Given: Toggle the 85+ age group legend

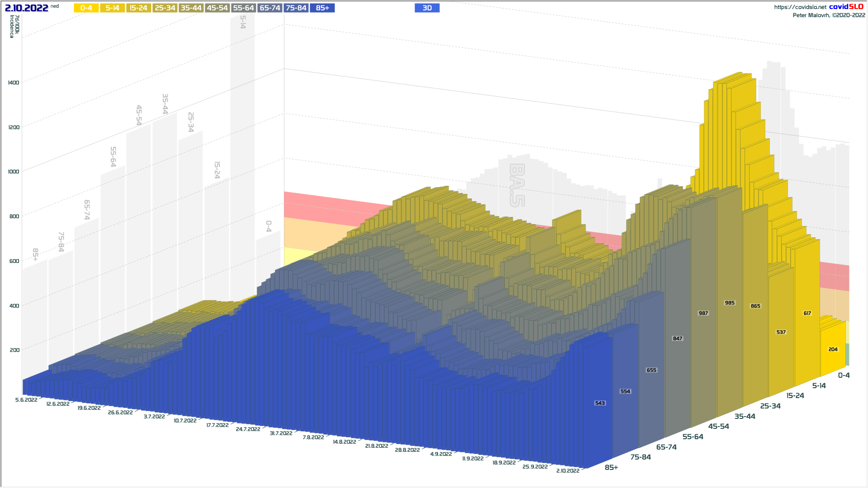Looking at the screenshot, I should (x=322, y=8).
